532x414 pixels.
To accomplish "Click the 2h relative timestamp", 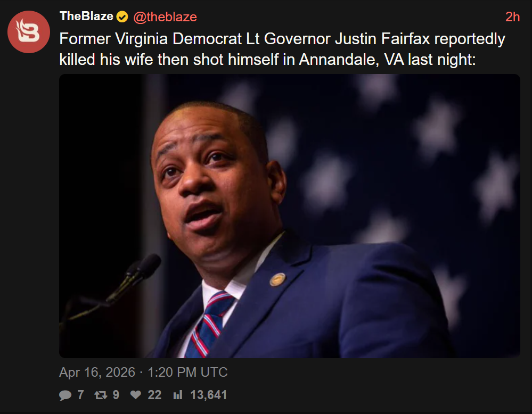I will pos(512,17).
